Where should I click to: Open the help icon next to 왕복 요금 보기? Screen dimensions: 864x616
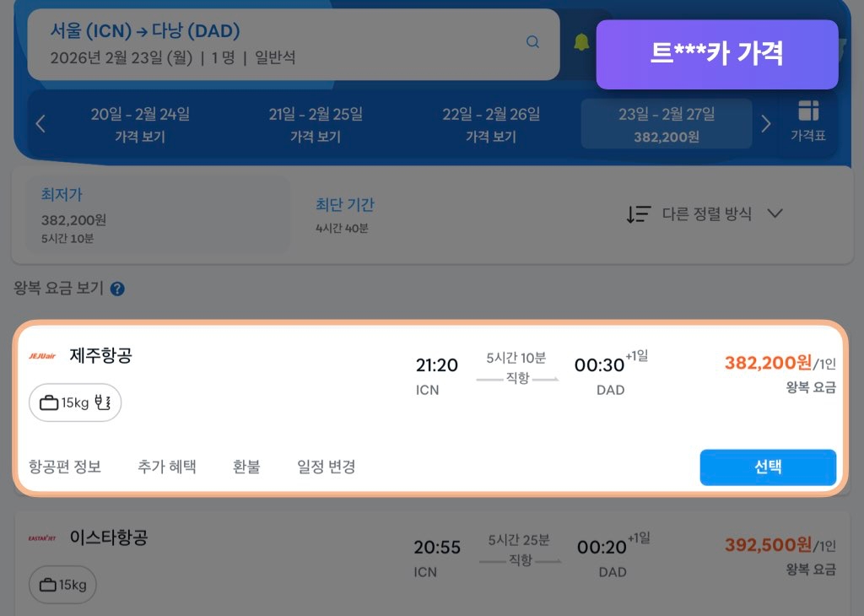point(117,287)
